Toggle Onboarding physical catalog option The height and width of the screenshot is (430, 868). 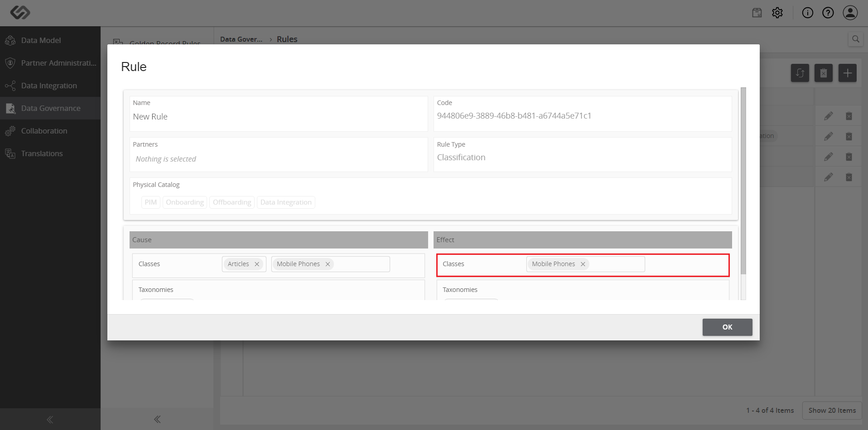pos(185,202)
